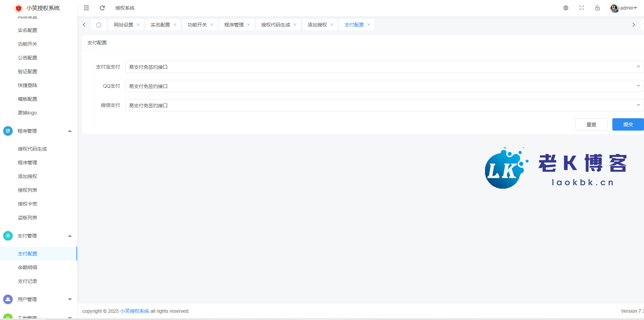The width and height of the screenshot is (644, 320).
Task: Open 验证配置 in the sidebar
Action: [28, 71]
